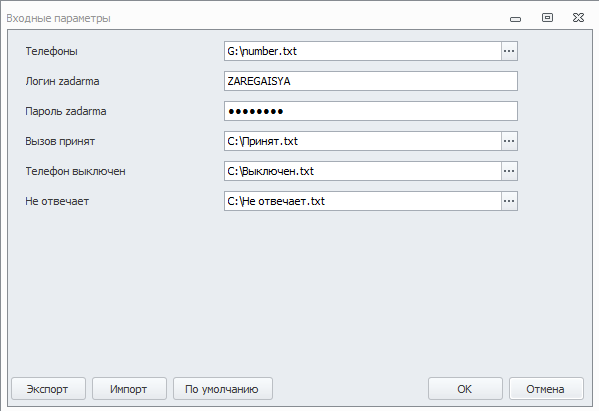The width and height of the screenshot is (599, 411).
Task: Confirm the dialog with OK
Action: coord(465,389)
